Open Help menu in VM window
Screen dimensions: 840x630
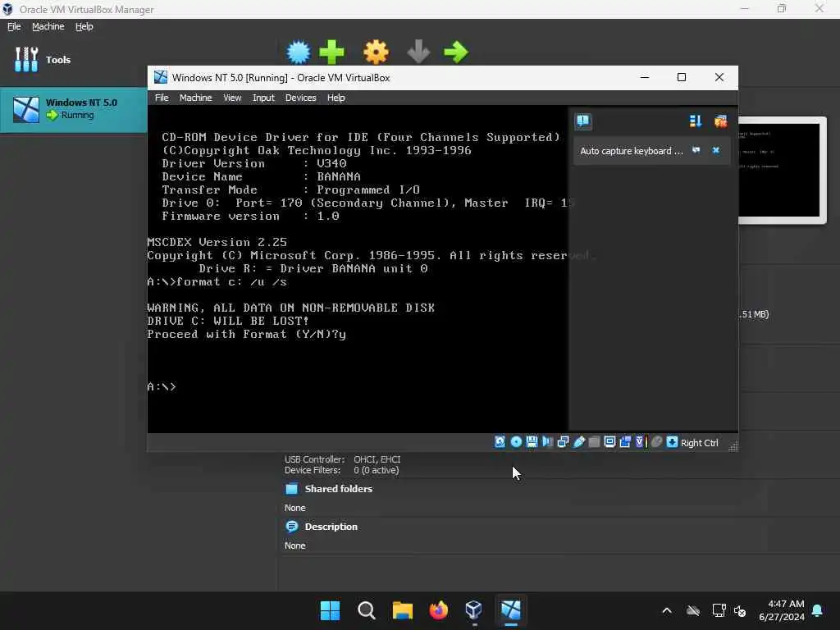(336, 98)
